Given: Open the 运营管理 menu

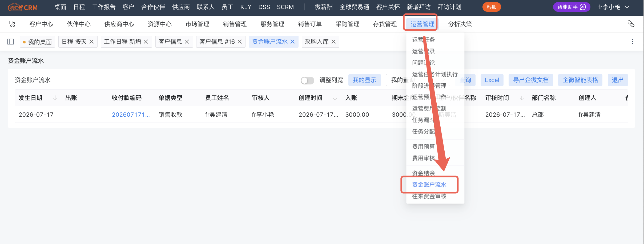Looking at the screenshot, I should point(422,24).
